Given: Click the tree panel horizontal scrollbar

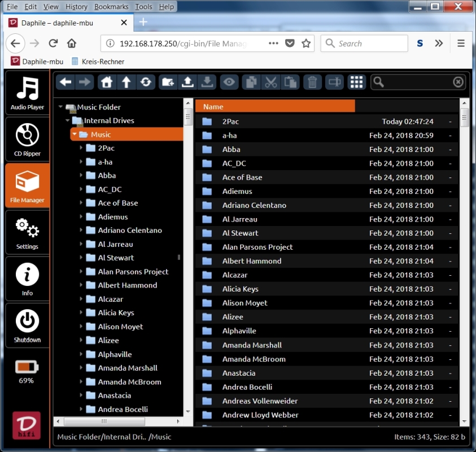Looking at the screenshot, I should pos(104,421).
